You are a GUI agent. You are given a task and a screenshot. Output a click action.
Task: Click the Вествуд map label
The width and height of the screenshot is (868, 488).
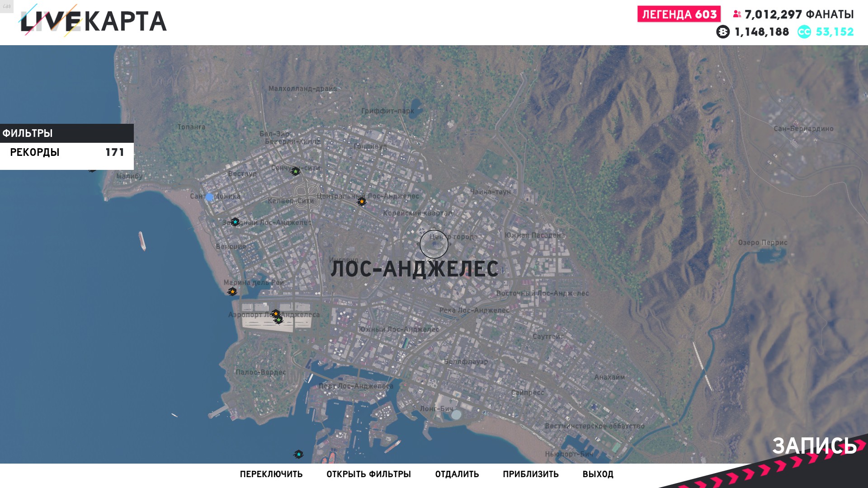coord(242,174)
